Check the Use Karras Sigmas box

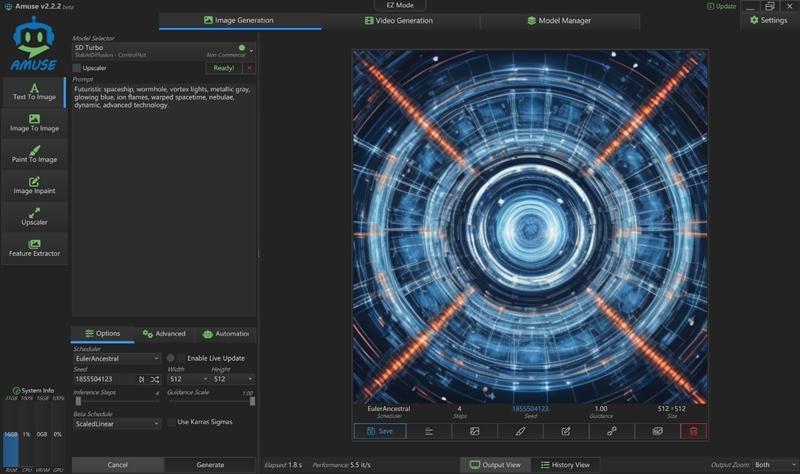[x=170, y=423]
